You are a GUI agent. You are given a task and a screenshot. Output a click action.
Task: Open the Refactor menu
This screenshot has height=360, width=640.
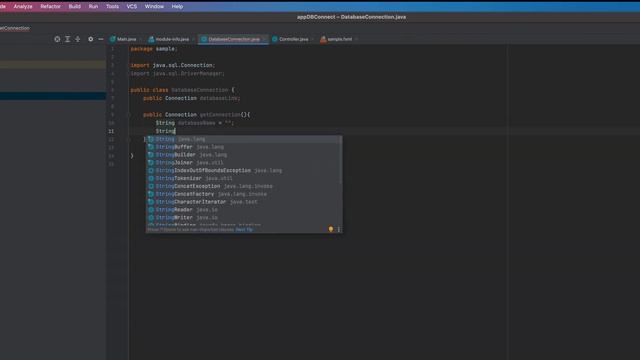[x=51, y=7]
